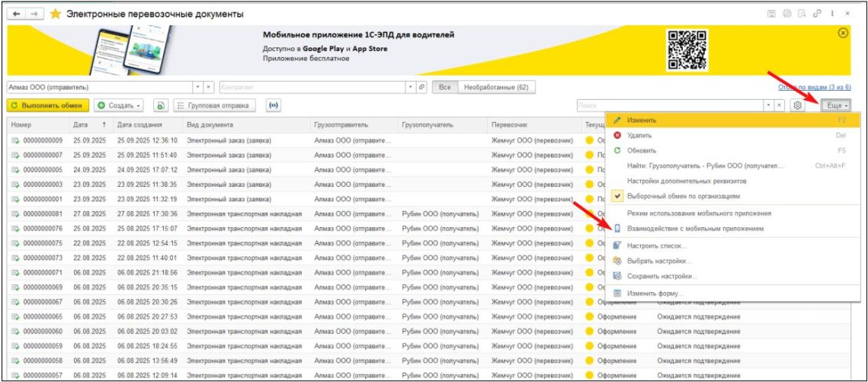Select the Необработанные (62) filter toggle
This screenshot has height=382, width=868.
(x=496, y=88)
